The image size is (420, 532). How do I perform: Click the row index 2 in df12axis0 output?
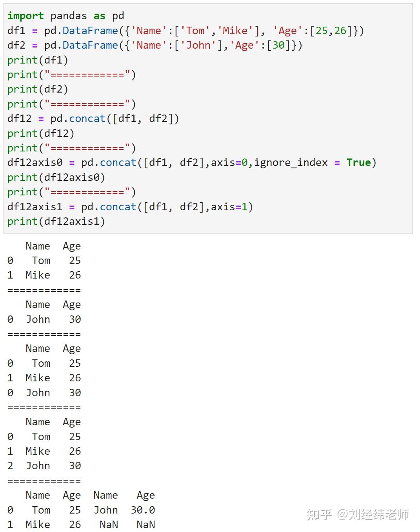(x=10, y=466)
